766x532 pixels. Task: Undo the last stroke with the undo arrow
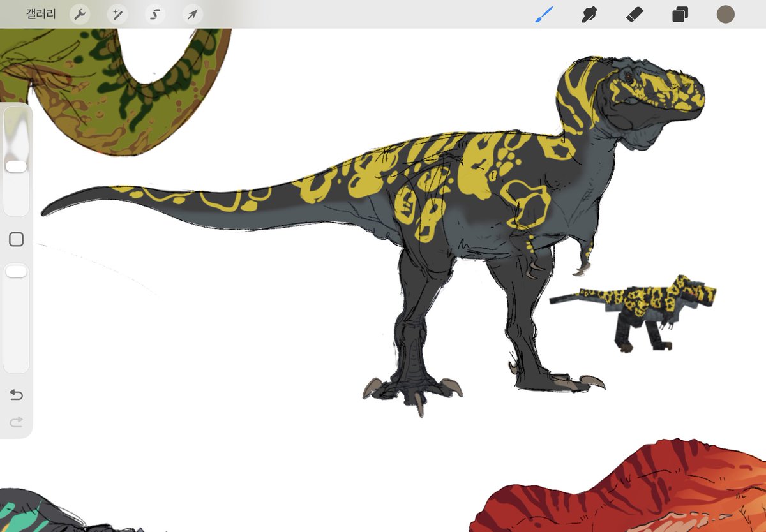pos(16,395)
